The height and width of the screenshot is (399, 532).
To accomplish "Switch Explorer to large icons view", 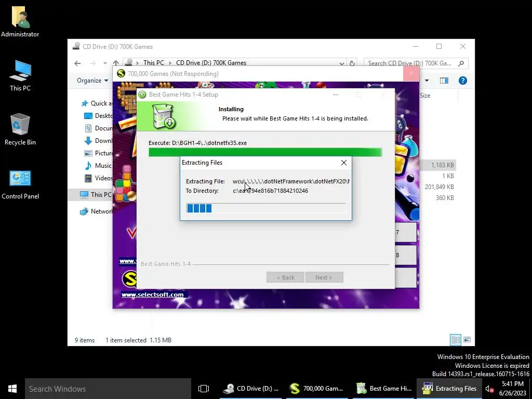I will pos(467,340).
